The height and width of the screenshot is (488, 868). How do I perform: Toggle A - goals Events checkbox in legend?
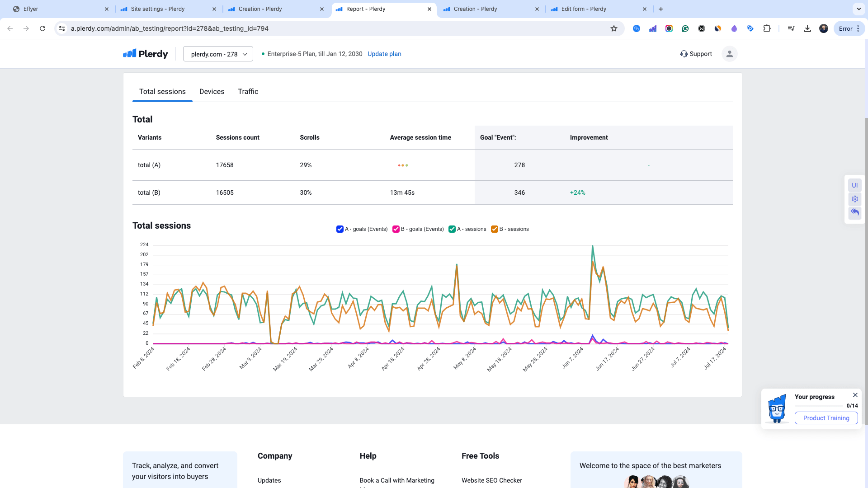[x=340, y=229]
